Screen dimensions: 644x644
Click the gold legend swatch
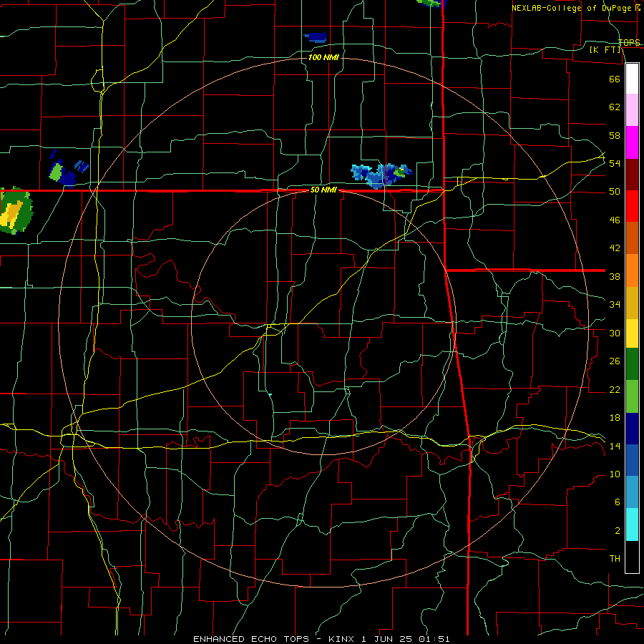coord(632,303)
